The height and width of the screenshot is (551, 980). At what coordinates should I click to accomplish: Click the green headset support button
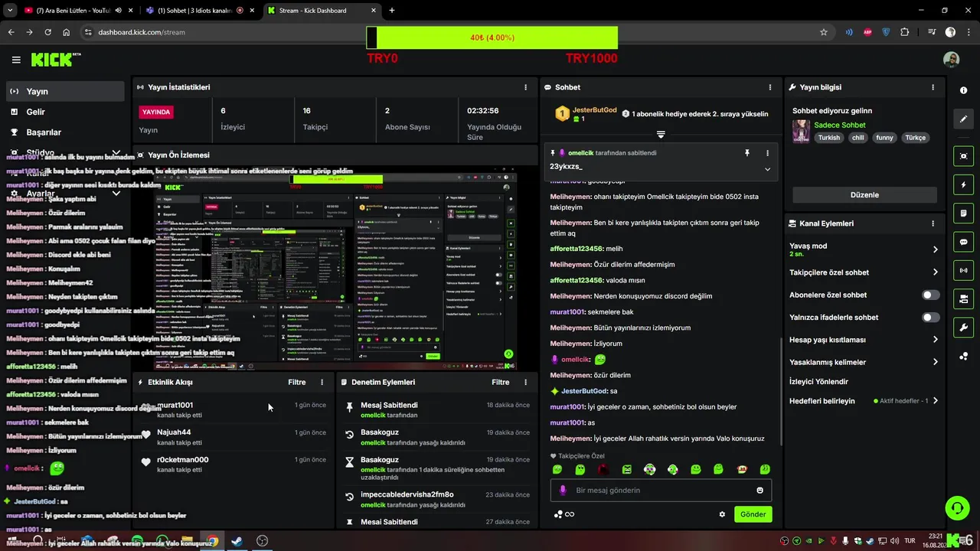[x=956, y=508]
